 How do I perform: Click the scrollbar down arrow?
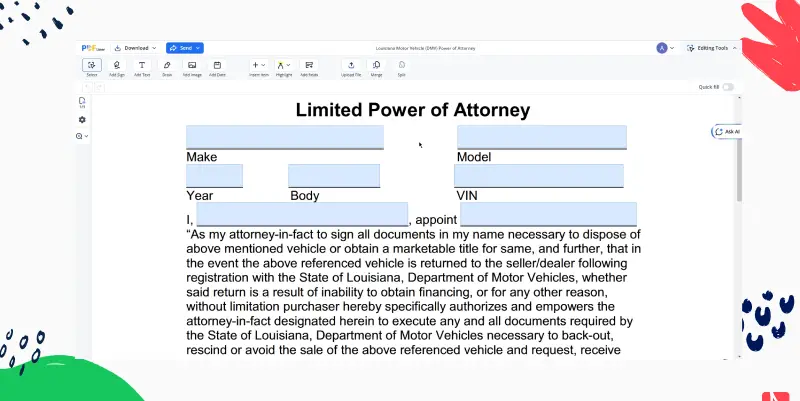click(739, 357)
